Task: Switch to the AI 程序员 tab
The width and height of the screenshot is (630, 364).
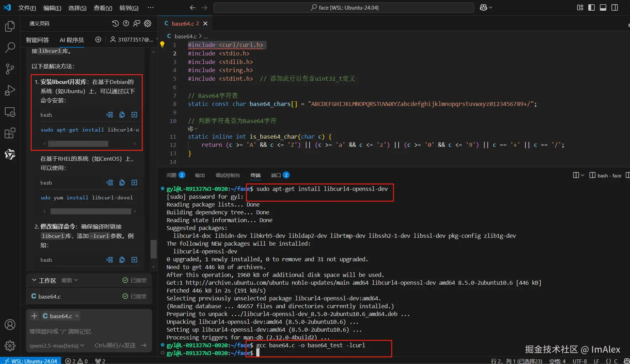Action: [72, 40]
